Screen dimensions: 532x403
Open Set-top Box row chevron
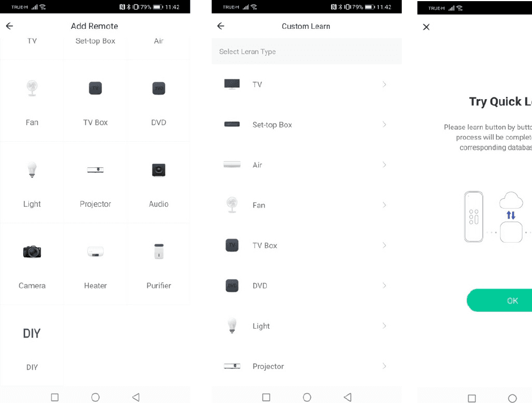384,124
